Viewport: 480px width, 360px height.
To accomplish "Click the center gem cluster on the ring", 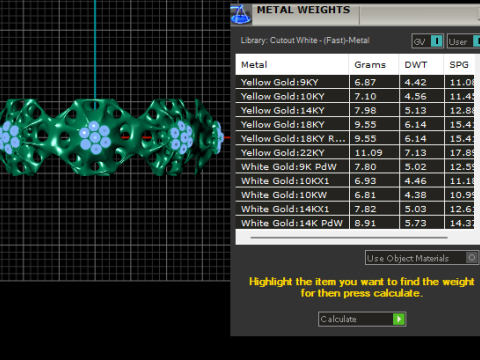I will [x=95, y=137].
